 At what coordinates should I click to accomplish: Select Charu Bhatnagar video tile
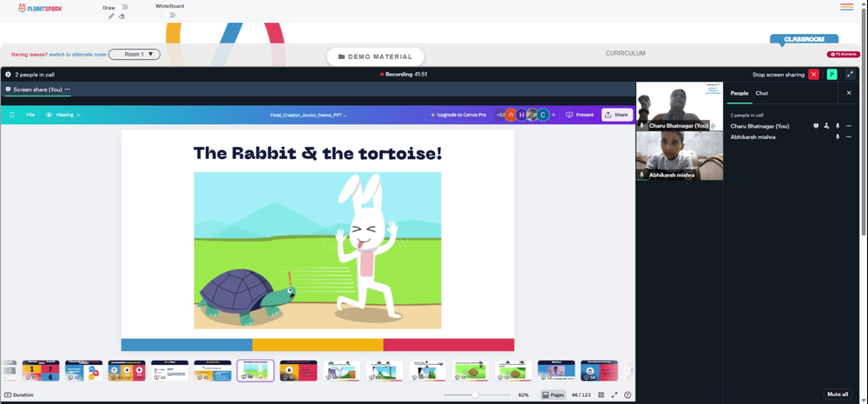[680, 106]
